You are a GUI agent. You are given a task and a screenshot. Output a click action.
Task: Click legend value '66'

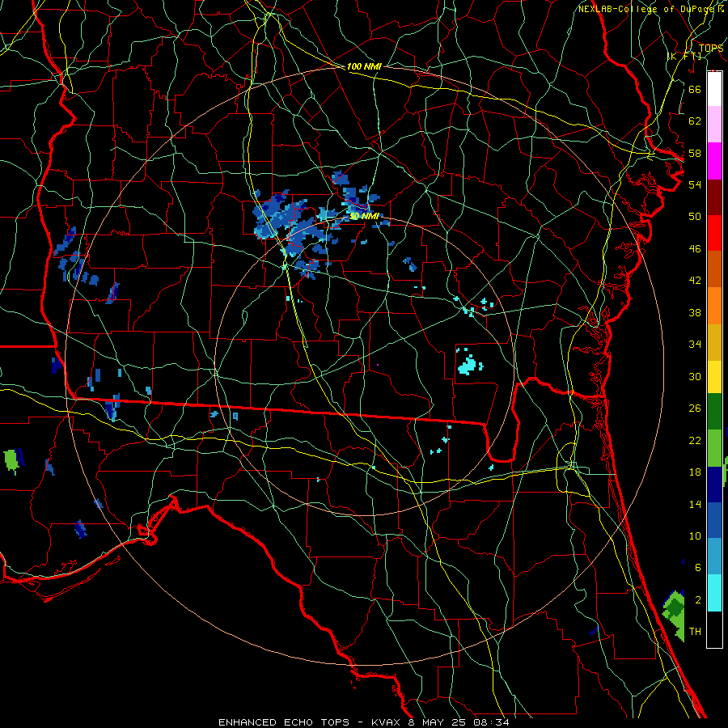pyautogui.click(x=695, y=89)
